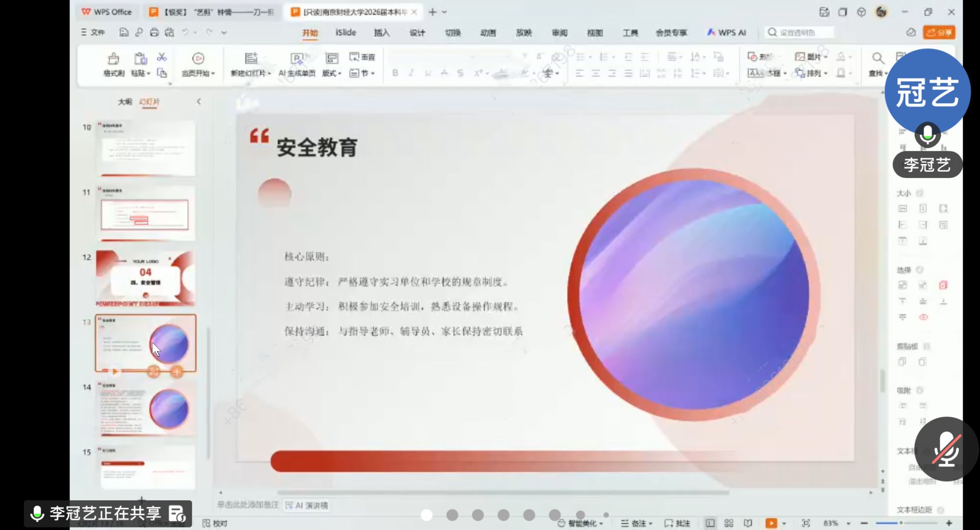
Task: Open the 插入 ribbon tab
Action: pos(381,33)
